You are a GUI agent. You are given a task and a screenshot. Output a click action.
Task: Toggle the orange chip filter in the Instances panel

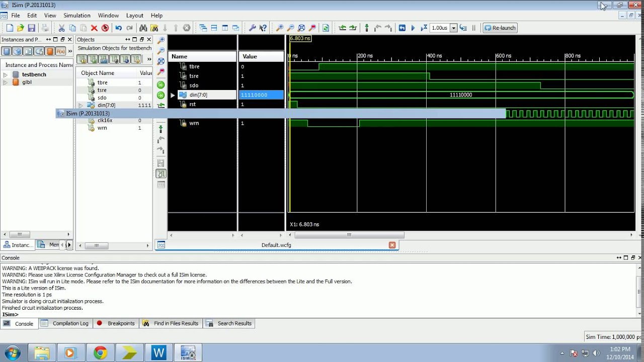coord(49,51)
